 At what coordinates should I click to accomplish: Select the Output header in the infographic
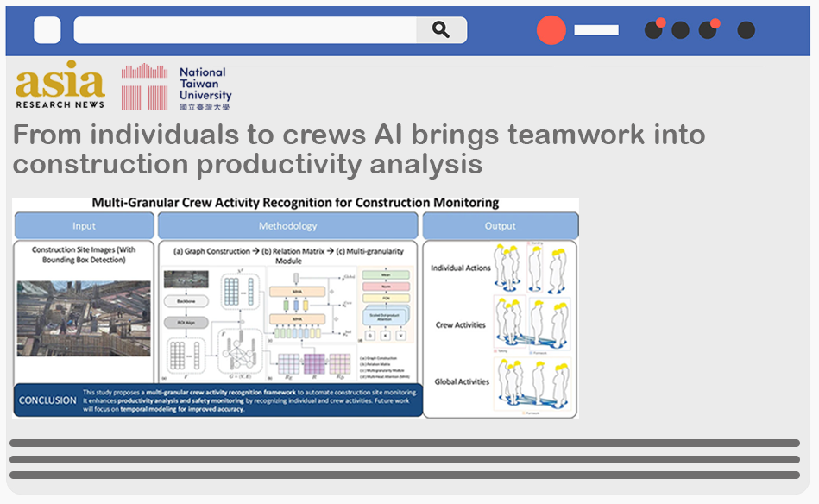point(500,226)
